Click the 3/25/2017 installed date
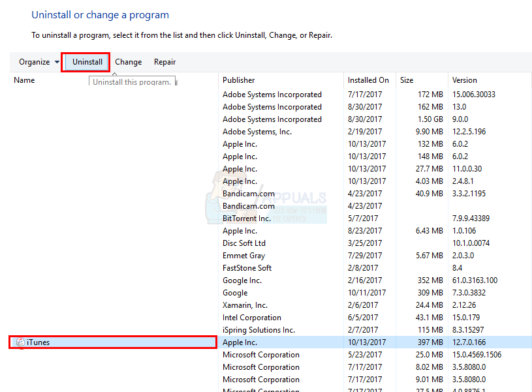The height and width of the screenshot is (392, 532). coord(365,243)
